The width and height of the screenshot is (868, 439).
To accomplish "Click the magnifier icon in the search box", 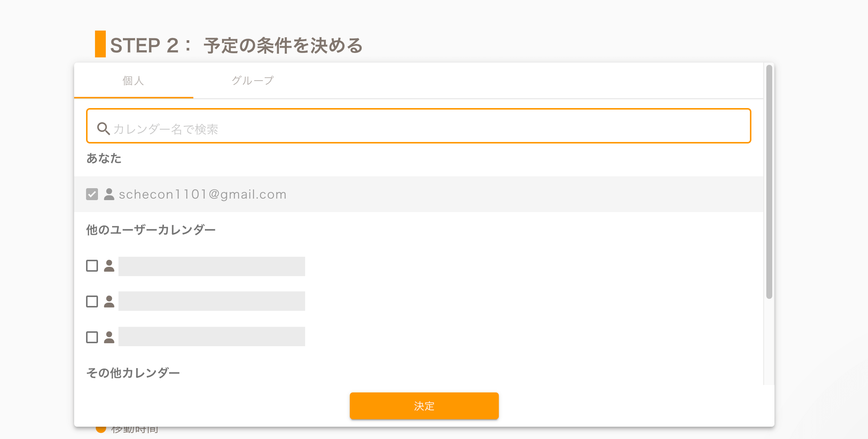I will pyautogui.click(x=103, y=129).
